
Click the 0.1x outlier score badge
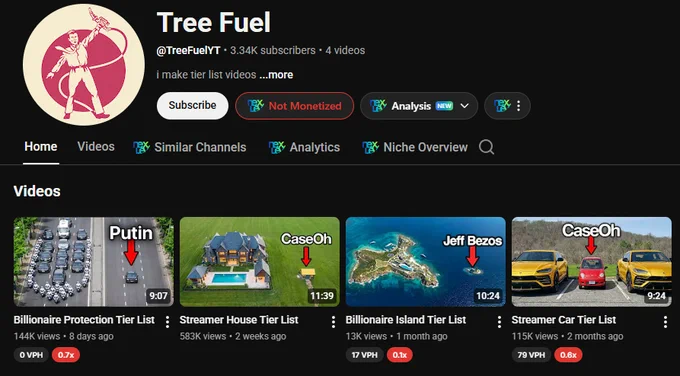pyautogui.click(x=399, y=355)
